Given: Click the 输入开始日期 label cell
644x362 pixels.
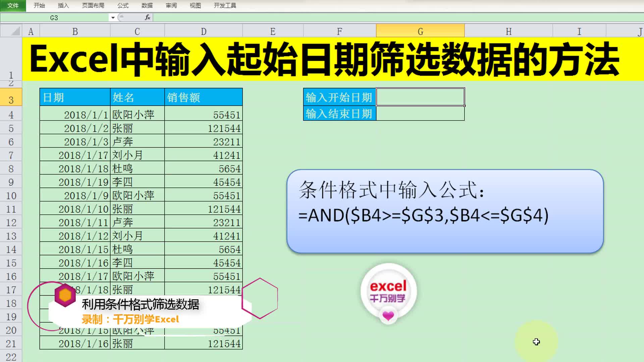Looking at the screenshot, I should click(339, 97).
